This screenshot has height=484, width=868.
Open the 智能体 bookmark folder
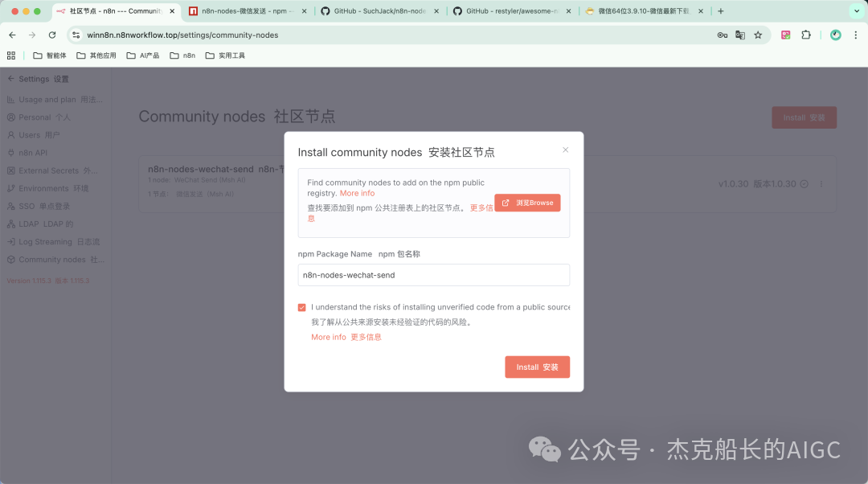coord(50,55)
